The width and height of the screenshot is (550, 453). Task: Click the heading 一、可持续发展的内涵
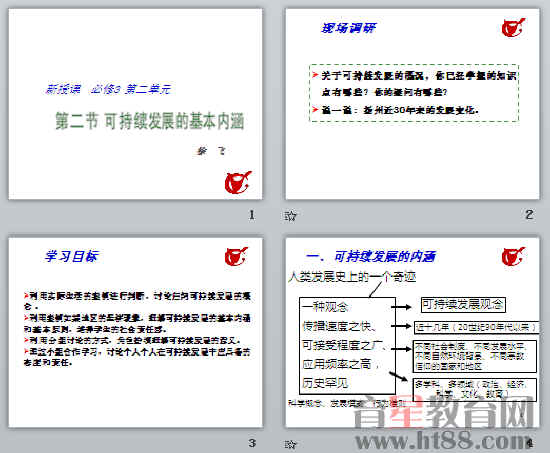tap(370, 257)
